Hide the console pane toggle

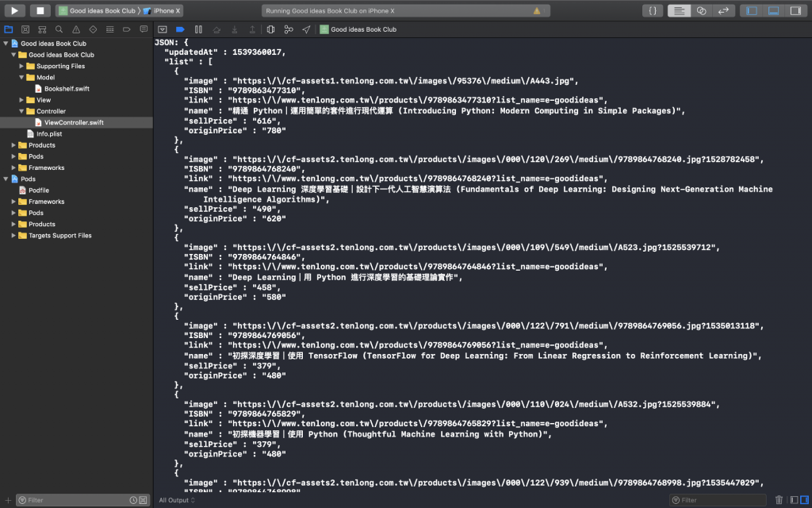pos(804,500)
